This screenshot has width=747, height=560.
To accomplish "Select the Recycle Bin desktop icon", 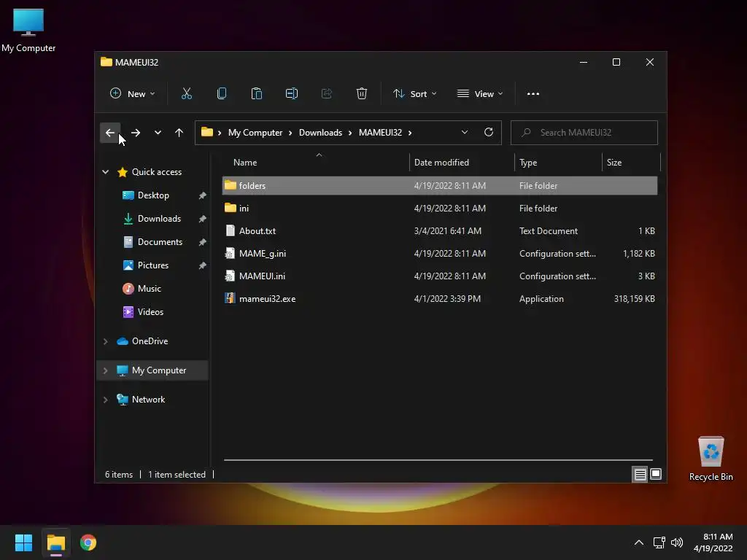I will (711, 459).
